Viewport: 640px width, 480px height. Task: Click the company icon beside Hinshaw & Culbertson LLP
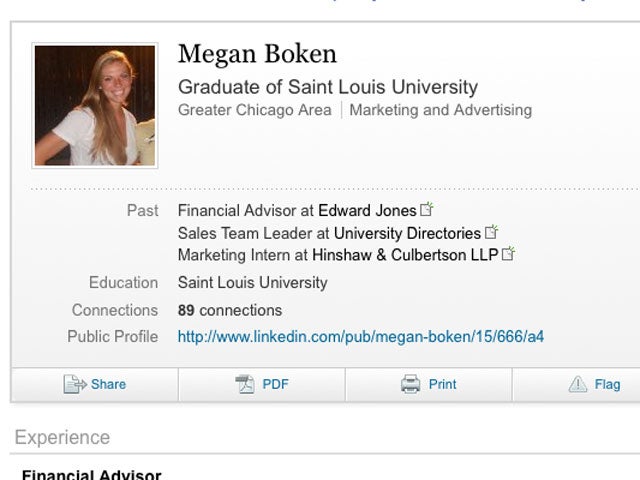pyautogui.click(x=508, y=255)
